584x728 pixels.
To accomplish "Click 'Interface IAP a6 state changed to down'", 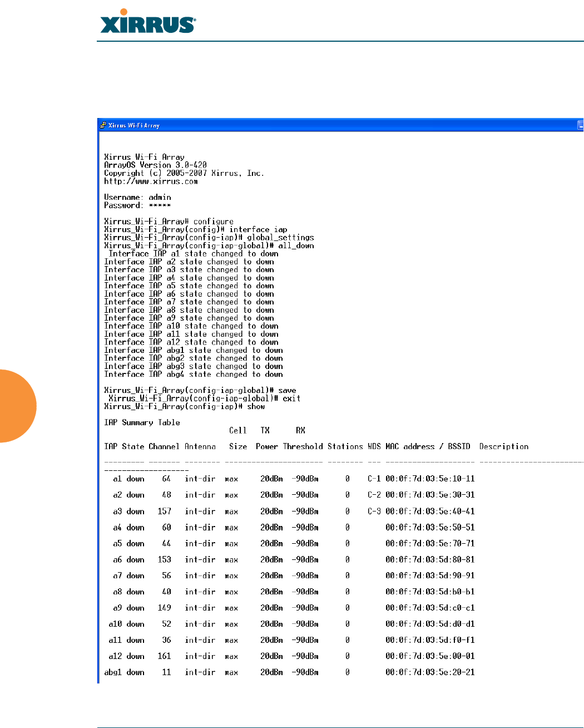I will pos(189,294).
